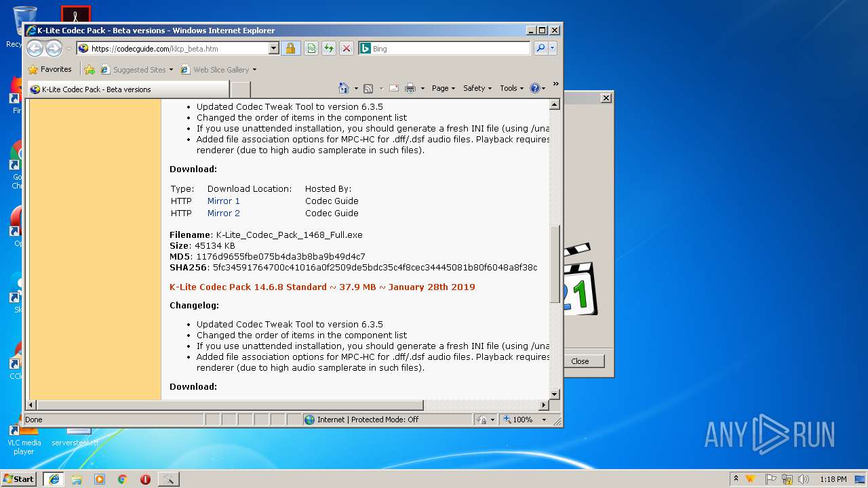
Task: Click the SHA256 hash value text
Action: click(375, 268)
